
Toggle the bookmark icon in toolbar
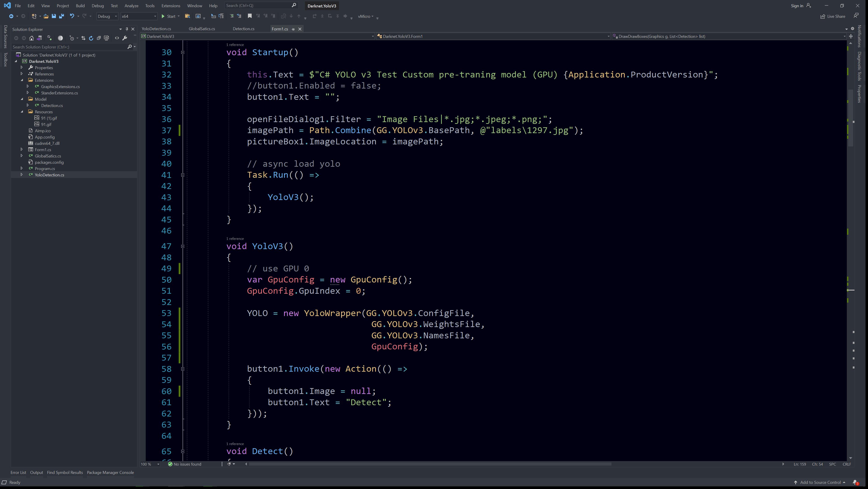(250, 16)
